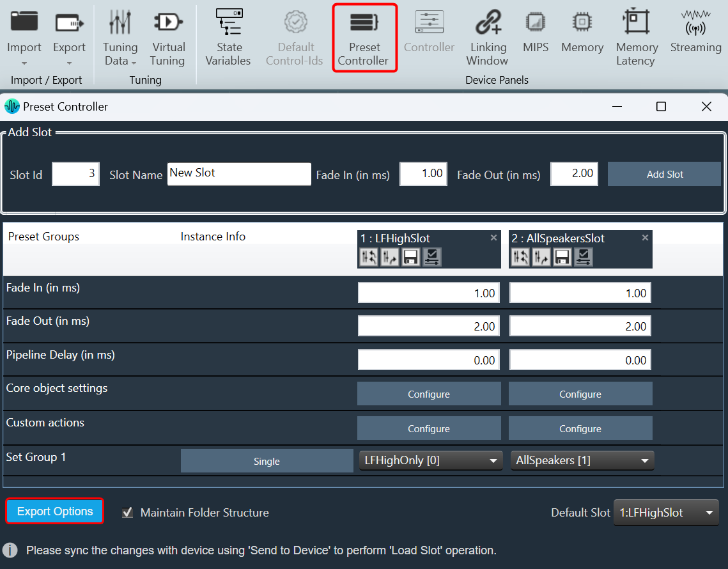Click LFHighSlot Fade Out value field

[429, 326]
